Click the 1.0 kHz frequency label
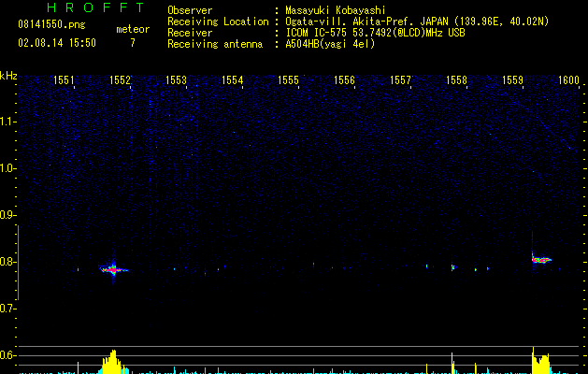Viewport: 588px width, 374px height. [8, 168]
